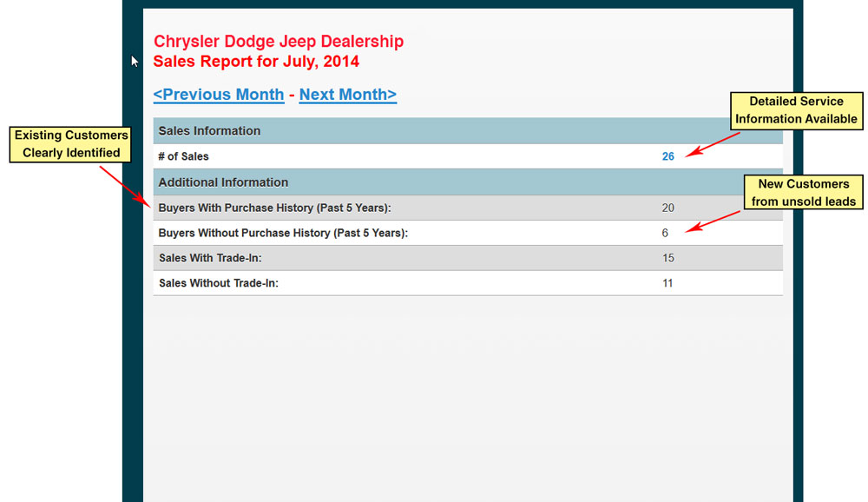This screenshot has width=868, height=502.
Task: Select the 'Sales Without Trade-In:' label
Action: point(219,283)
